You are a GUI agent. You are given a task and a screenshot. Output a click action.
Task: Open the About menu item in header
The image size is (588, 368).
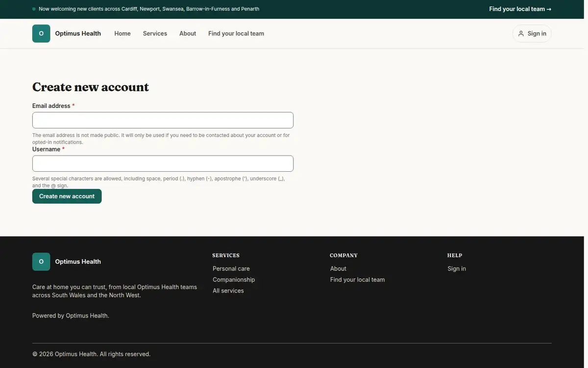tap(188, 33)
